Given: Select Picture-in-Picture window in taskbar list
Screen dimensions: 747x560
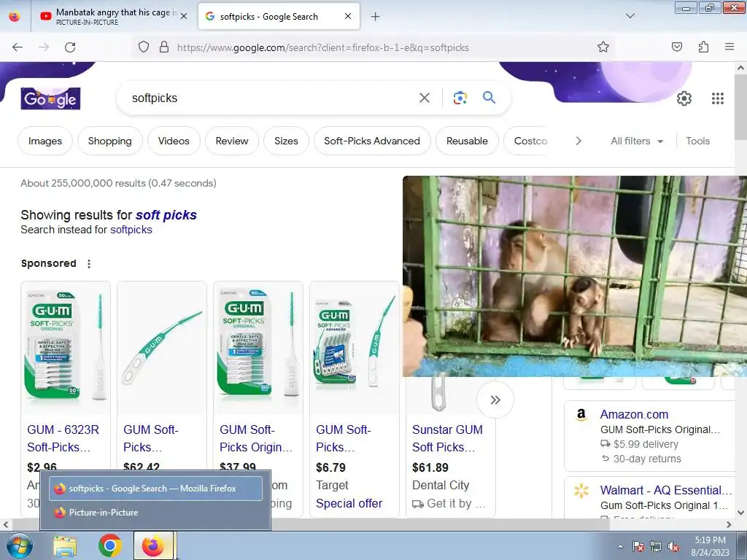Looking at the screenshot, I should point(155,513).
